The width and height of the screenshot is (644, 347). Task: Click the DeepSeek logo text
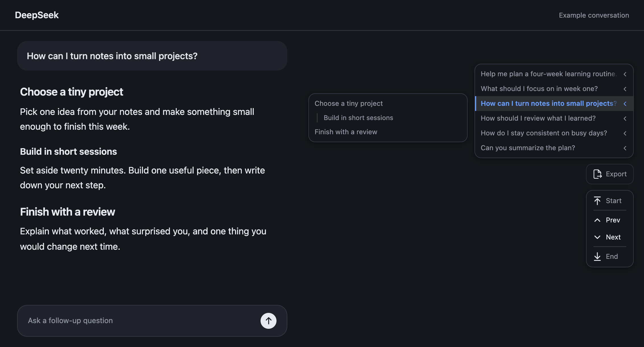coord(37,15)
